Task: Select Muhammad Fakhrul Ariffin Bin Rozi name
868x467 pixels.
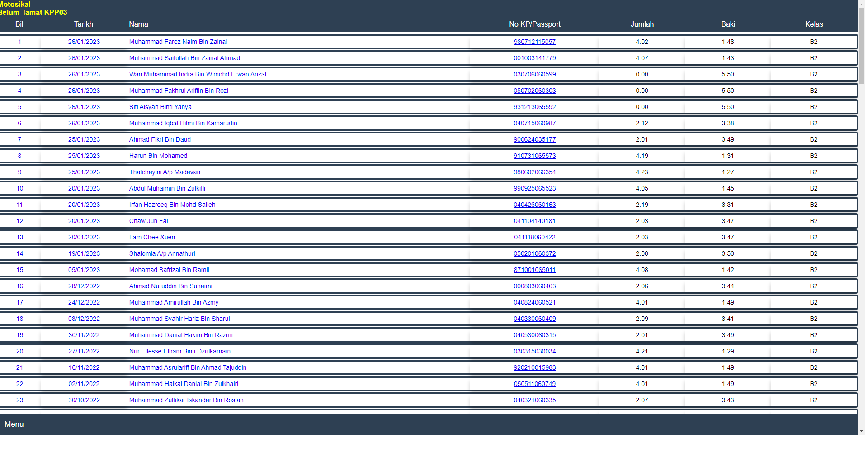Action: (x=179, y=91)
